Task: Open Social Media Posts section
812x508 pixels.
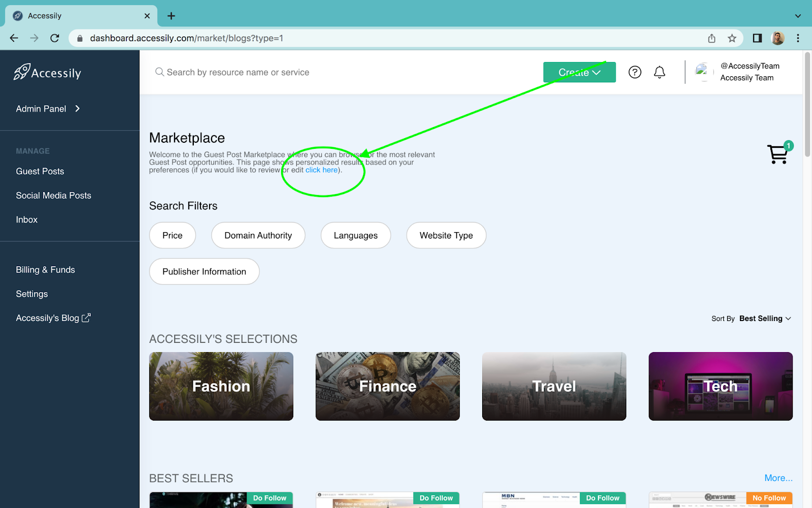Action: click(53, 196)
